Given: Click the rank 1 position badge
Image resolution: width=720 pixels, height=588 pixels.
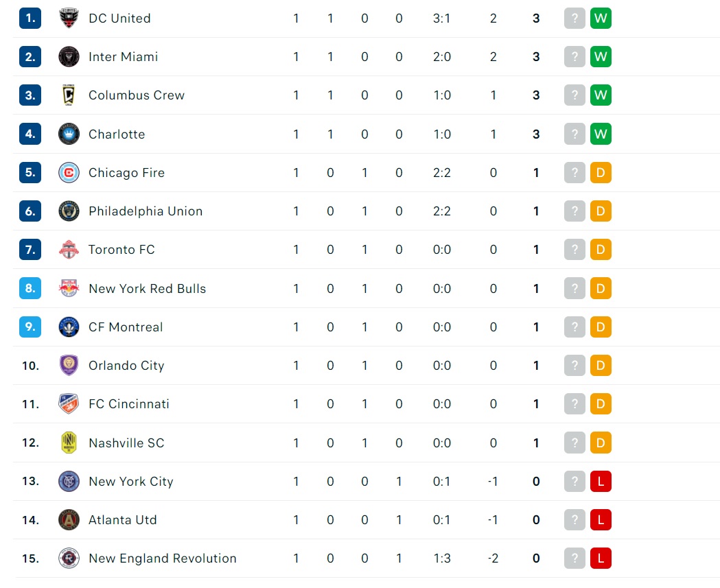Looking at the screenshot, I should [x=30, y=19].
